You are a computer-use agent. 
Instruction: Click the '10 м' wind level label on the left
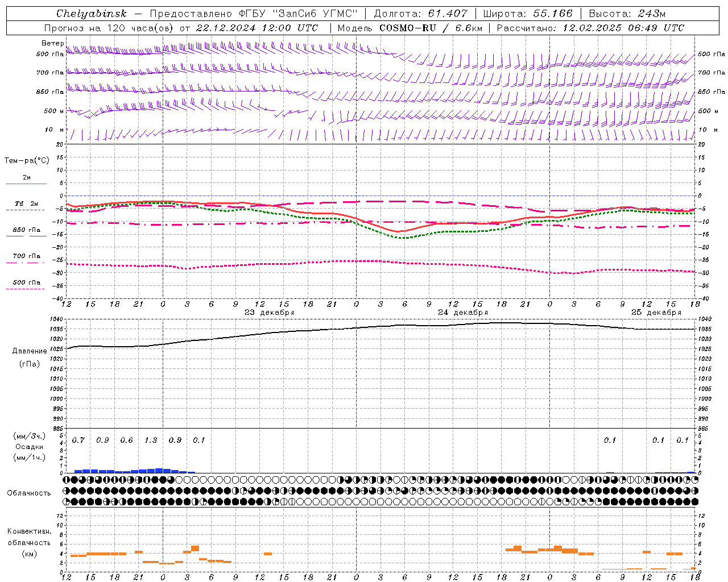point(55,130)
